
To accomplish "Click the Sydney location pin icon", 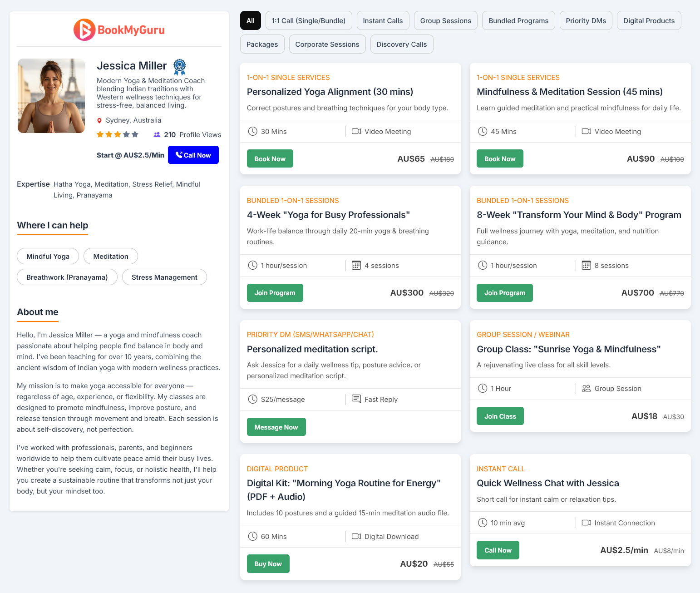I will click(x=99, y=121).
